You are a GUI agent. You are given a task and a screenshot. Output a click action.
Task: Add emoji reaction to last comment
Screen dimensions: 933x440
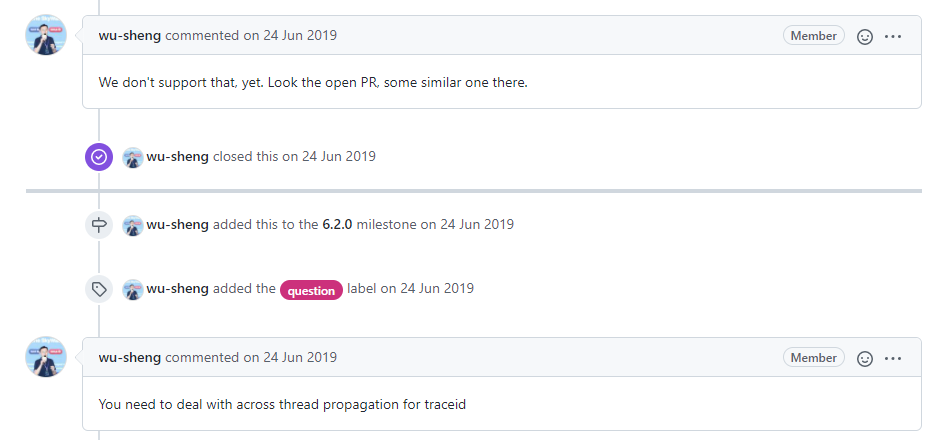[x=866, y=358]
